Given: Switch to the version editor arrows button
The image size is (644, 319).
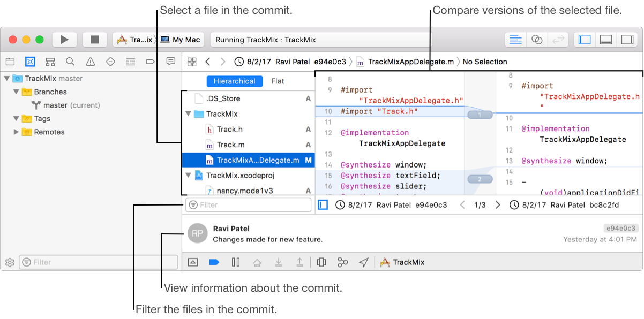Looking at the screenshot, I should [558, 40].
